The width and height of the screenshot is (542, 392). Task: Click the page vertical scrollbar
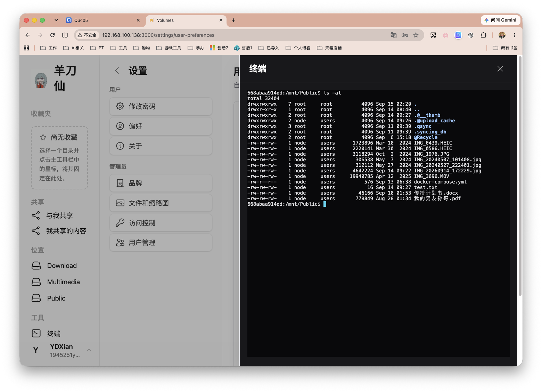pos(520,176)
